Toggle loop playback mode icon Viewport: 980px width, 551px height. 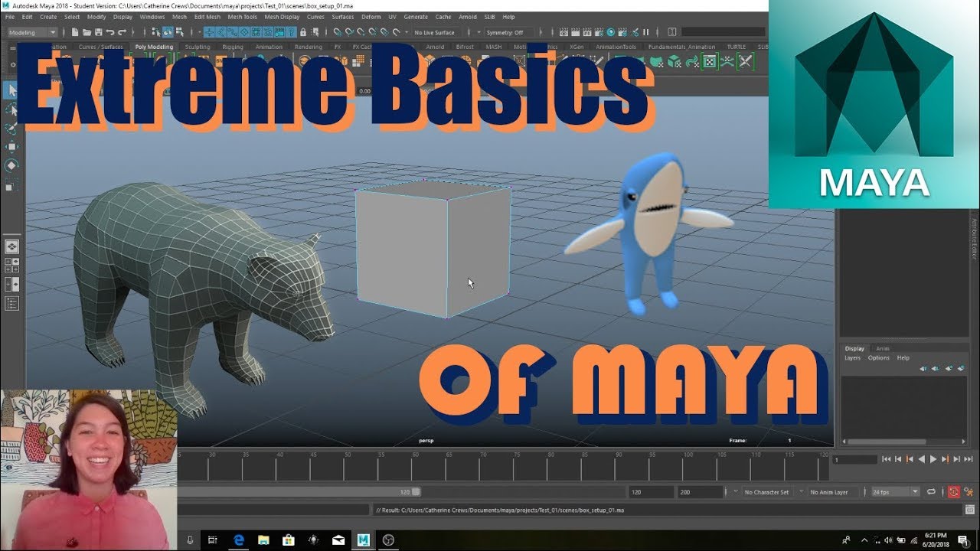pos(931,491)
